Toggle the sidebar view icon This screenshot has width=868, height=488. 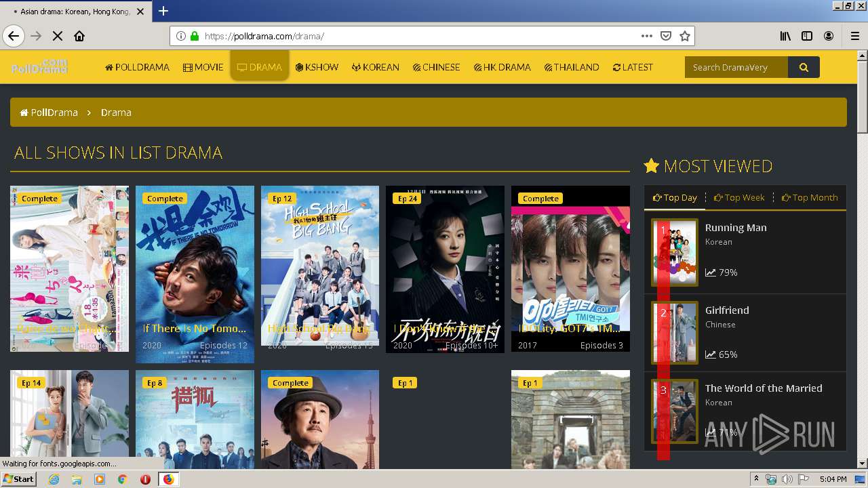point(807,36)
